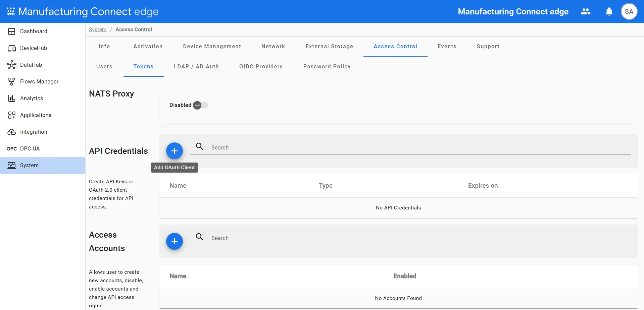Click the NATS Proxy heading
This screenshot has height=310, width=644.
[x=111, y=94]
